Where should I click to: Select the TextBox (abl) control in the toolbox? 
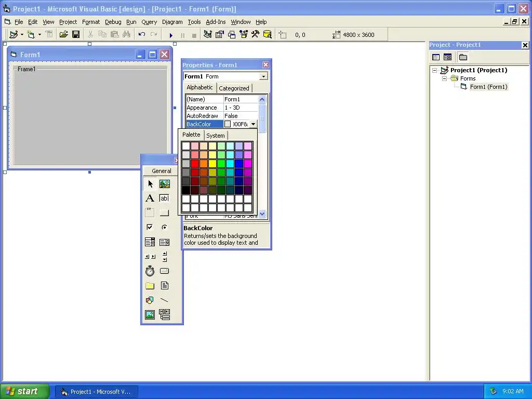coord(165,198)
